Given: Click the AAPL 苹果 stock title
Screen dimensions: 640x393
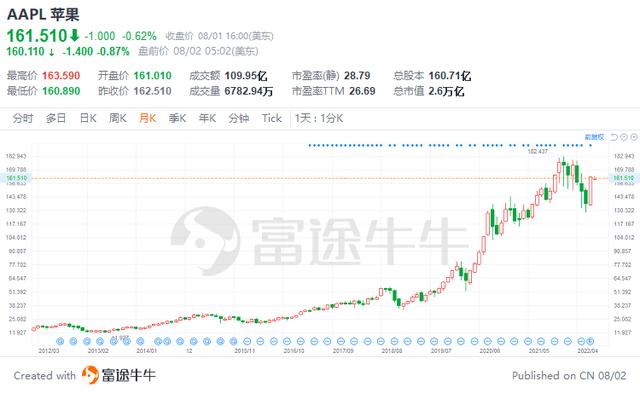Looking at the screenshot, I should pos(43,15).
